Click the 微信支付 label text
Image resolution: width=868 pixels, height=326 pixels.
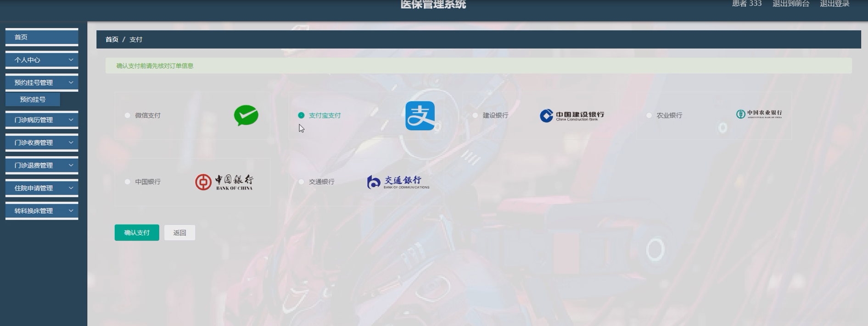click(148, 116)
